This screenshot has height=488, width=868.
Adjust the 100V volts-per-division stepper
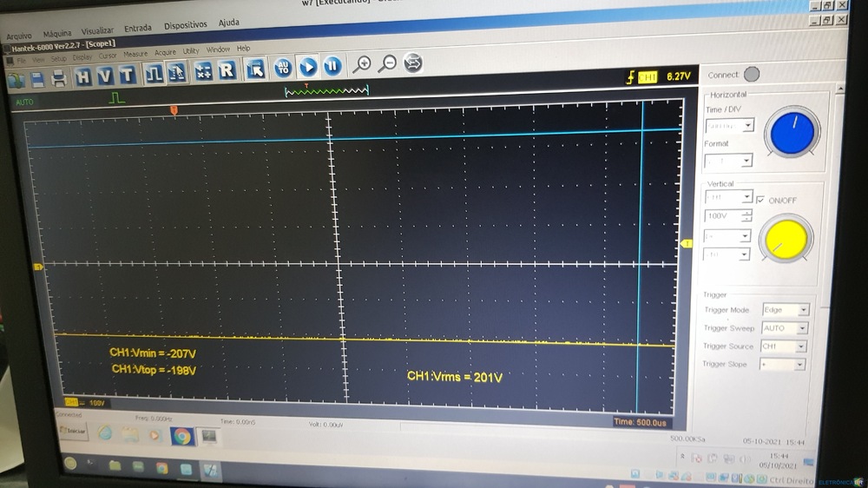(746, 216)
